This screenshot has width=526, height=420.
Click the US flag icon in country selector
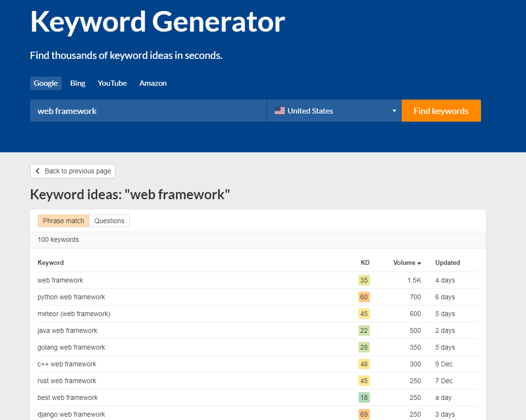pos(280,111)
